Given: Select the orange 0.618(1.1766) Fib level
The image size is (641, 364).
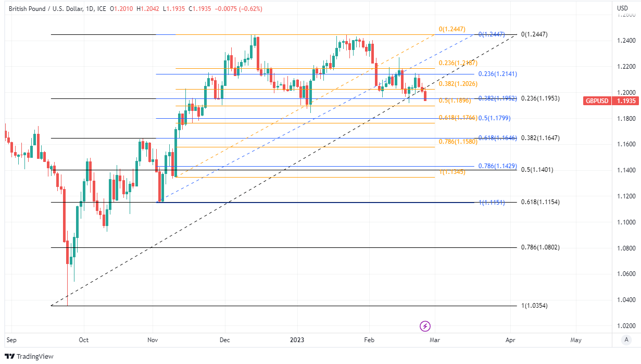Looking at the screenshot, I should pos(458,118).
